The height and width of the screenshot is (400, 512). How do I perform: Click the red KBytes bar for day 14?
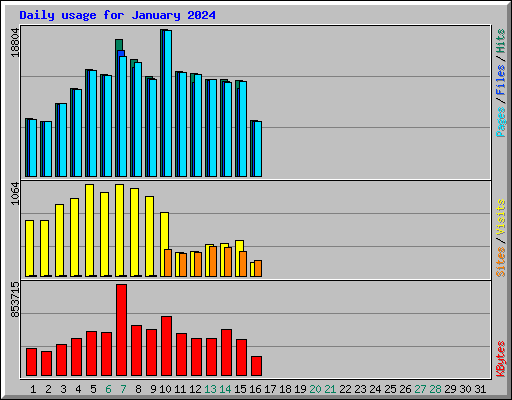click(x=226, y=353)
